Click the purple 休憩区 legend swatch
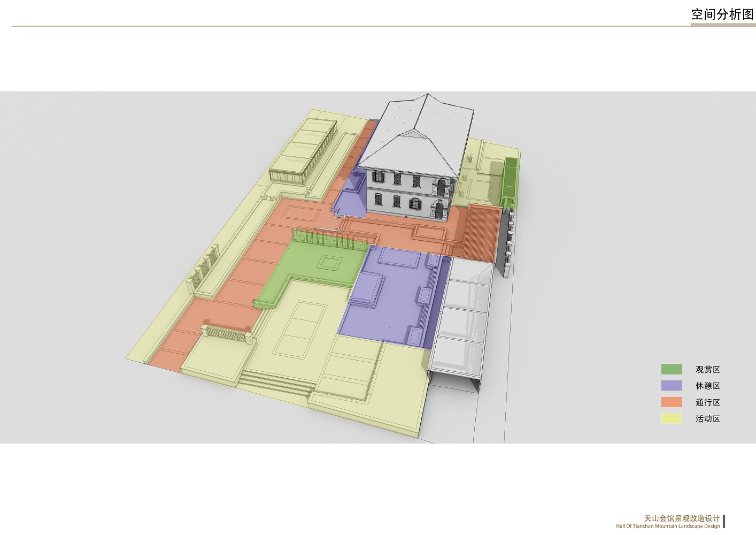This screenshot has height=535, width=756. 671,386
